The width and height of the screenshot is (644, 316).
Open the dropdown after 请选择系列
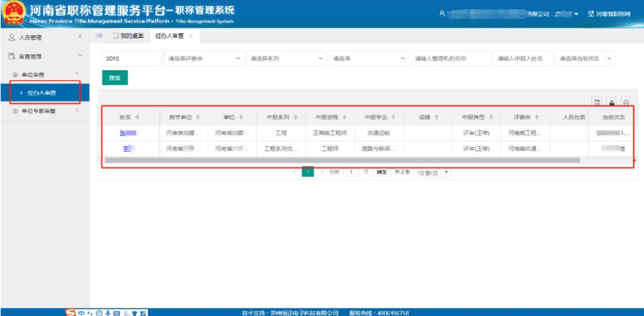point(369,59)
